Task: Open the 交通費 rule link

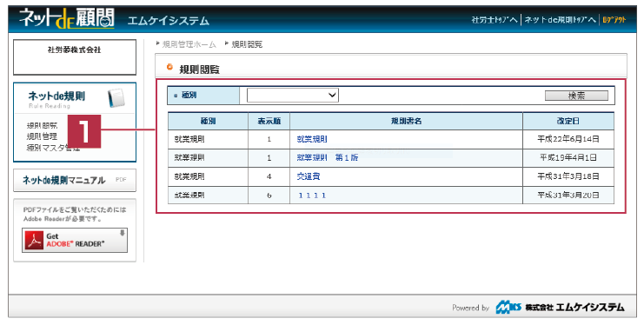Action: 308,176
